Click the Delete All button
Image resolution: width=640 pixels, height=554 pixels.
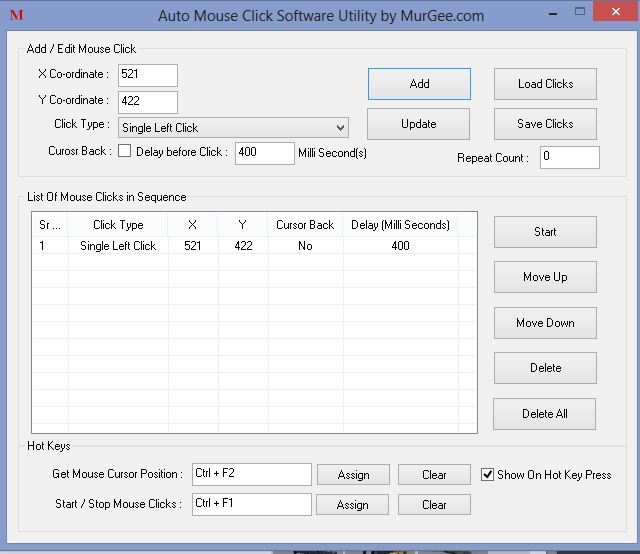coord(544,414)
